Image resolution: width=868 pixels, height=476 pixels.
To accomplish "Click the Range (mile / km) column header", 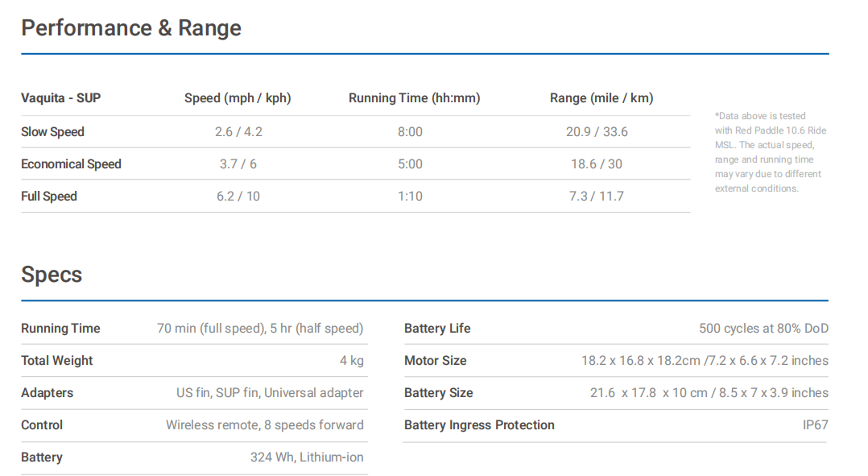I will (601, 98).
